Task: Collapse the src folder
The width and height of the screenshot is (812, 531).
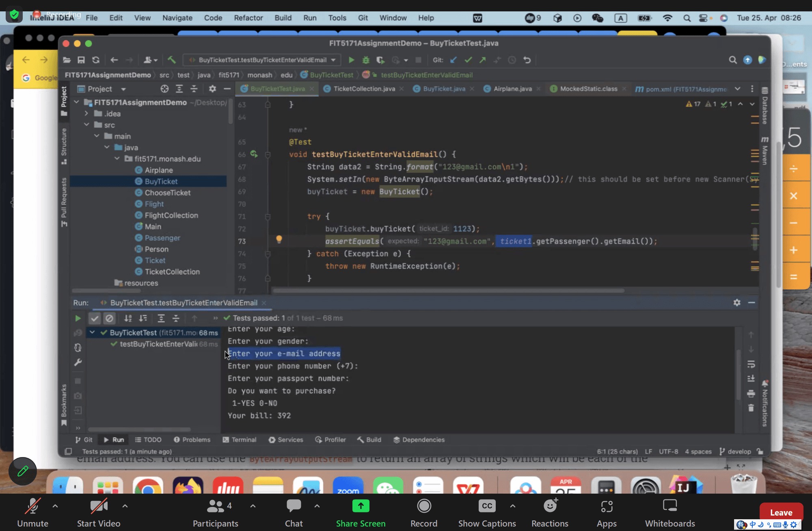Action: (86, 125)
